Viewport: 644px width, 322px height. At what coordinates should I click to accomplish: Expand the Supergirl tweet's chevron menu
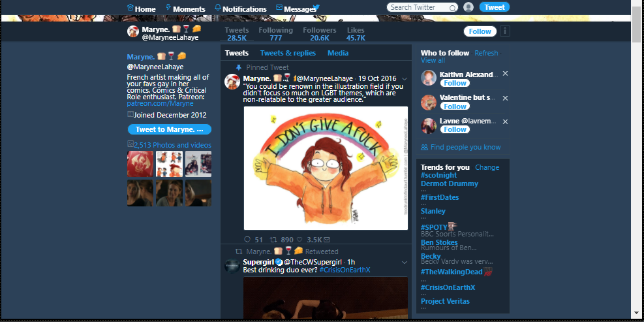pyautogui.click(x=405, y=263)
